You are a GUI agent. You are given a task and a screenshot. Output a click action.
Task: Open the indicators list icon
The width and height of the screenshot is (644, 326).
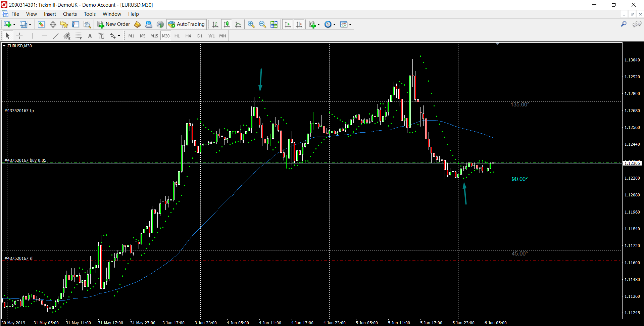click(x=312, y=24)
